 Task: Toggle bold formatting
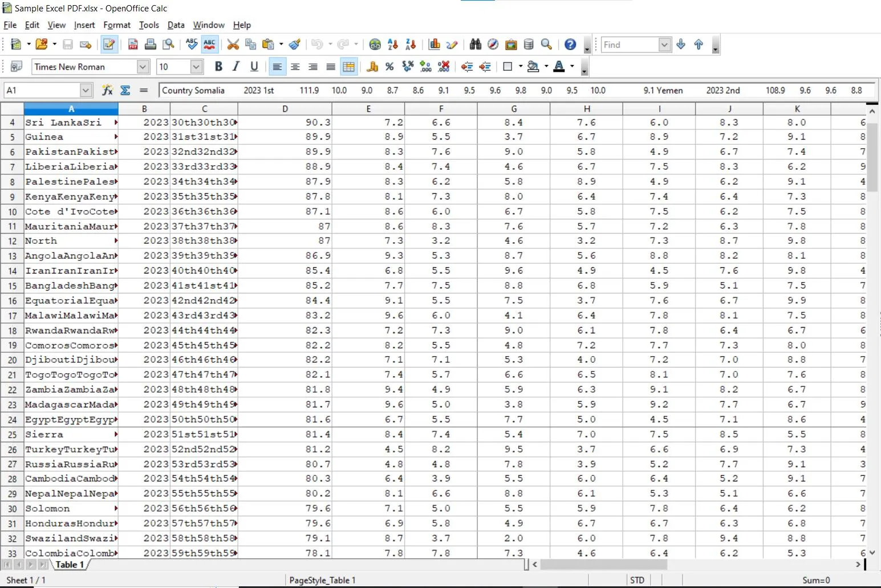(x=218, y=67)
